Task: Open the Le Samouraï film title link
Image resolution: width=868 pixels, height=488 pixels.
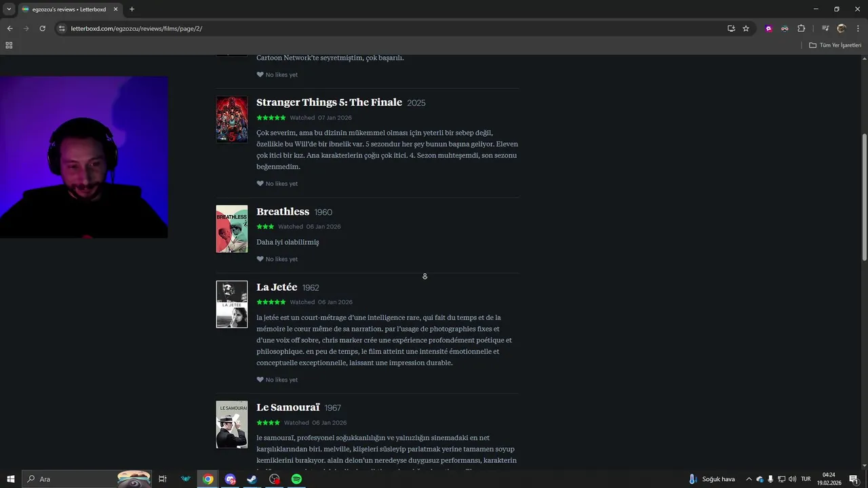Action: 288,407
